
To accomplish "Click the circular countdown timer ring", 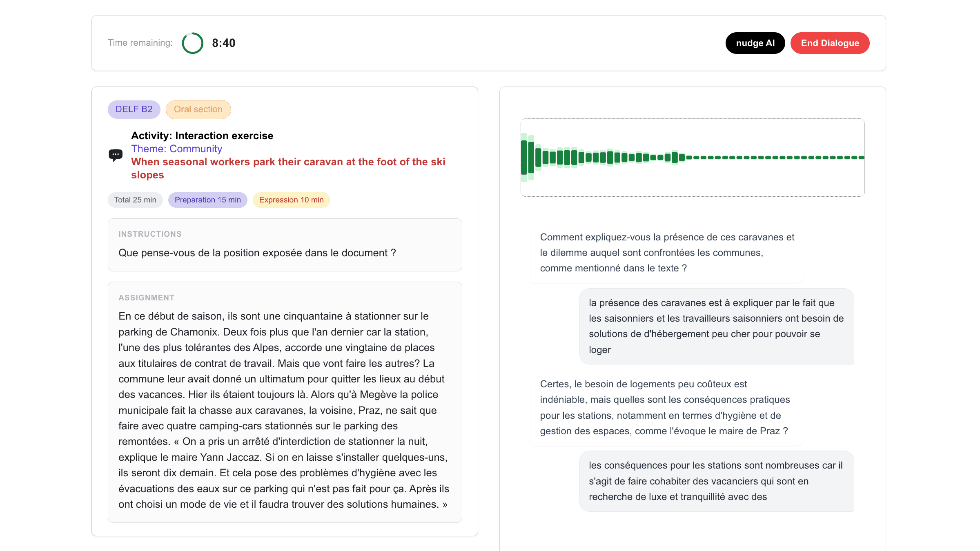I will [x=192, y=43].
